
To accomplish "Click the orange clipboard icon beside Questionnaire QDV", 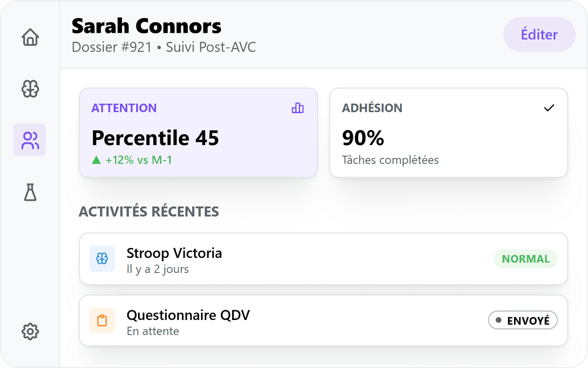I will point(102,320).
